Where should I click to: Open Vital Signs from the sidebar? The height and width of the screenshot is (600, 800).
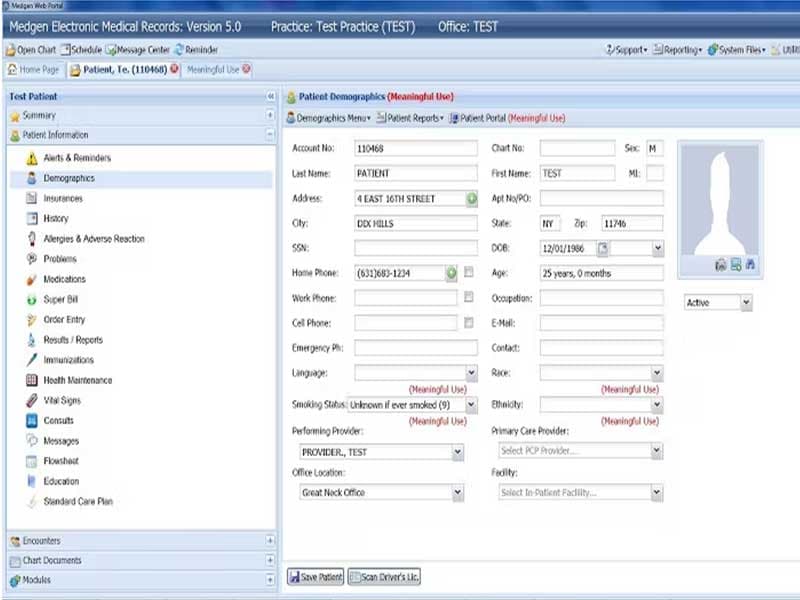(62, 400)
